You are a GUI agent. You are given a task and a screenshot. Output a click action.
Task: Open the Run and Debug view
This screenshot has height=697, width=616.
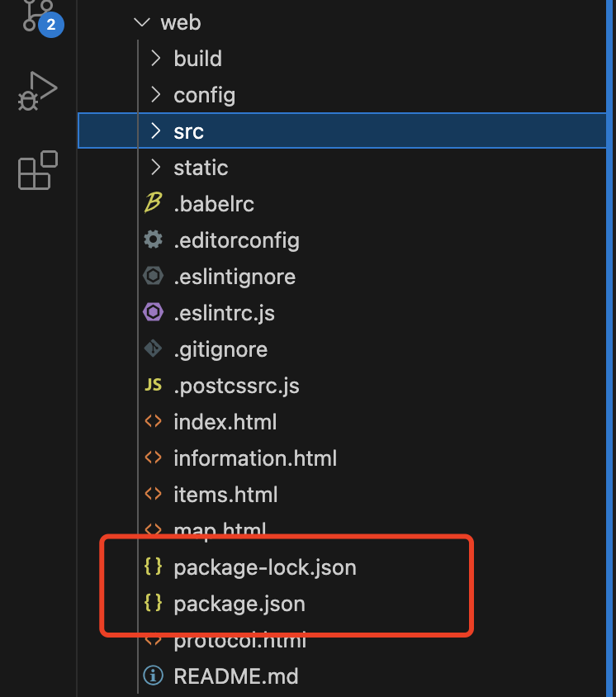36,91
